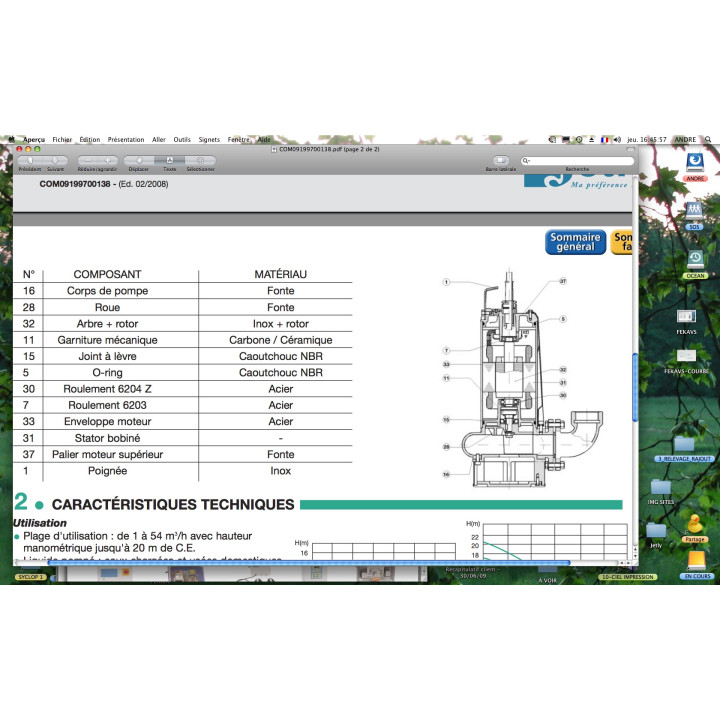720x720 pixels.
Task: Open the Spotlight search icon
Action: pos(708,139)
